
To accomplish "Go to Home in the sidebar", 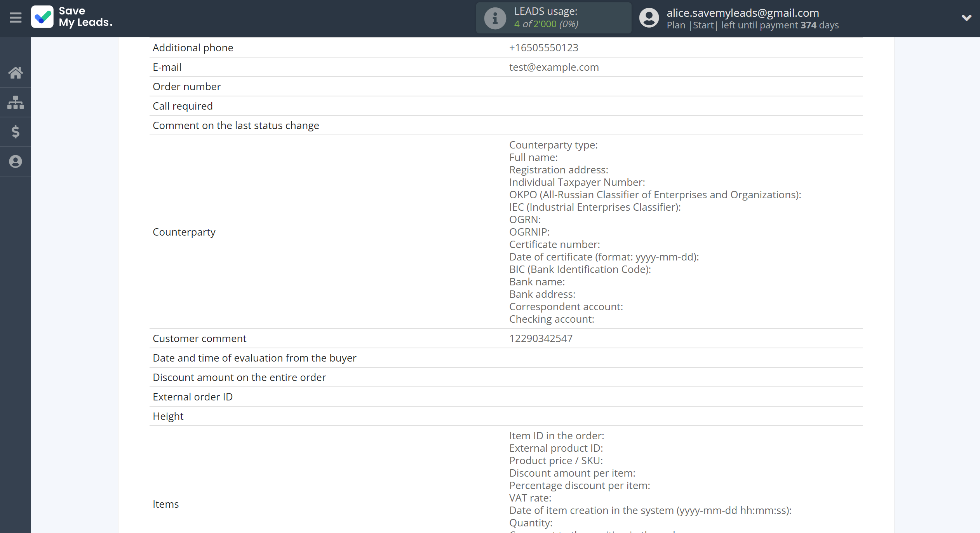I will point(16,73).
